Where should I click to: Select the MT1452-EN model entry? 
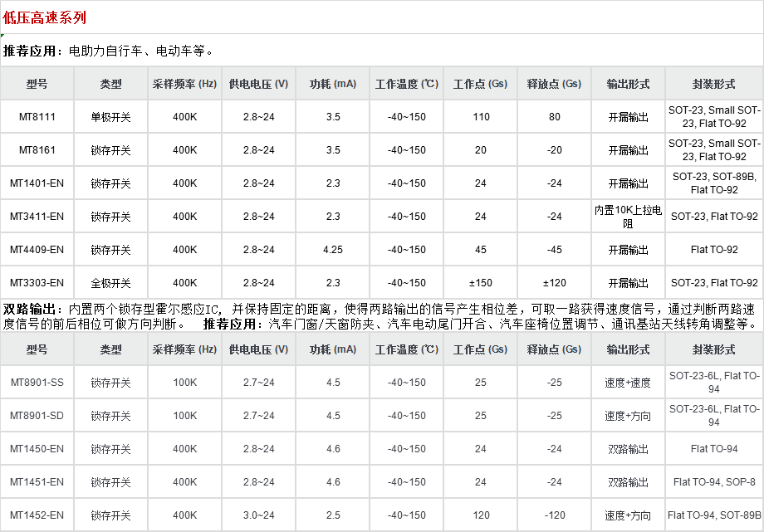click(x=37, y=515)
